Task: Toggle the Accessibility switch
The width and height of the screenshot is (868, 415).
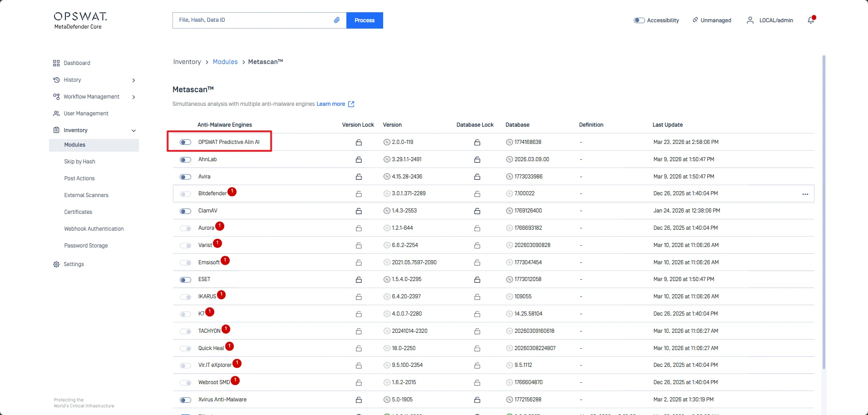Action: click(639, 20)
